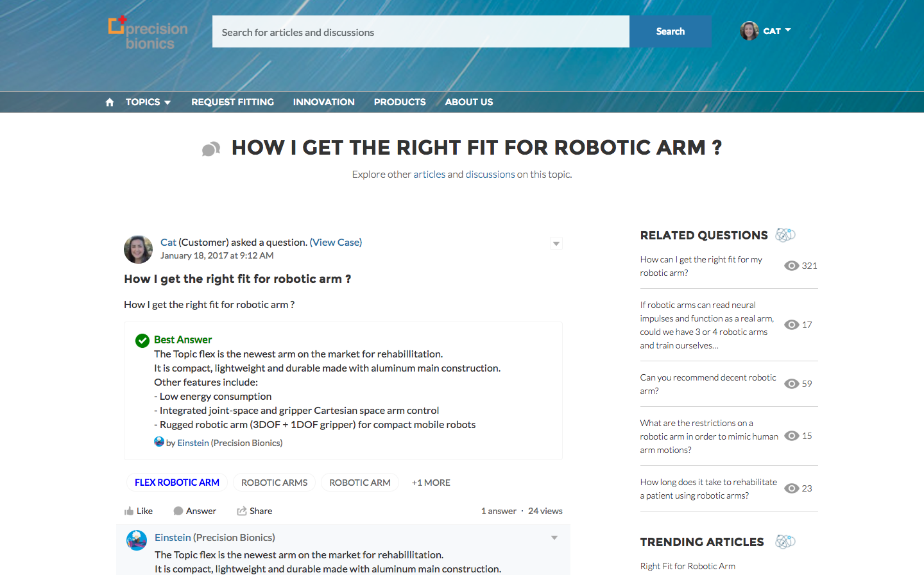Open dropdown arrow on Einstein's answer
The height and width of the screenshot is (575, 924).
click(554, 538)
